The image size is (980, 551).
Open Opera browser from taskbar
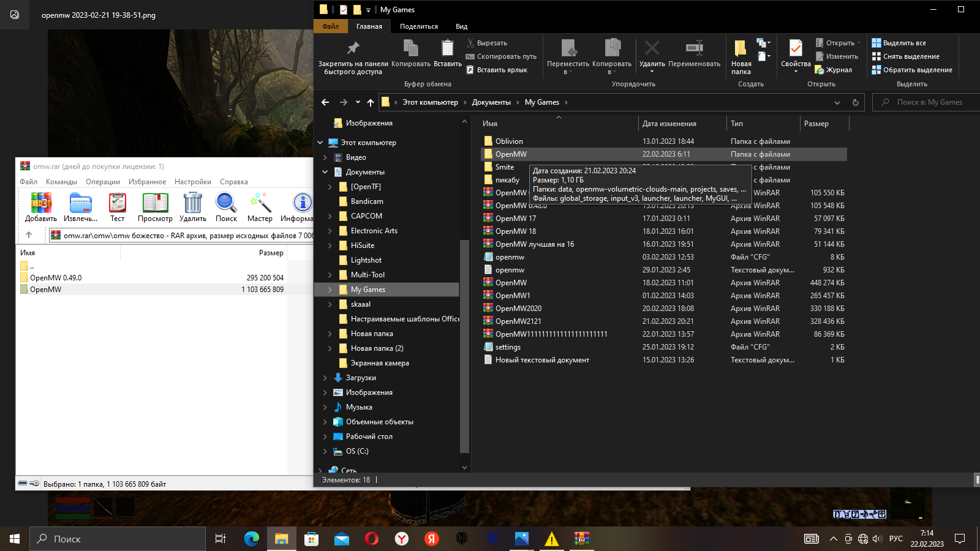click(x=371, y=539)
